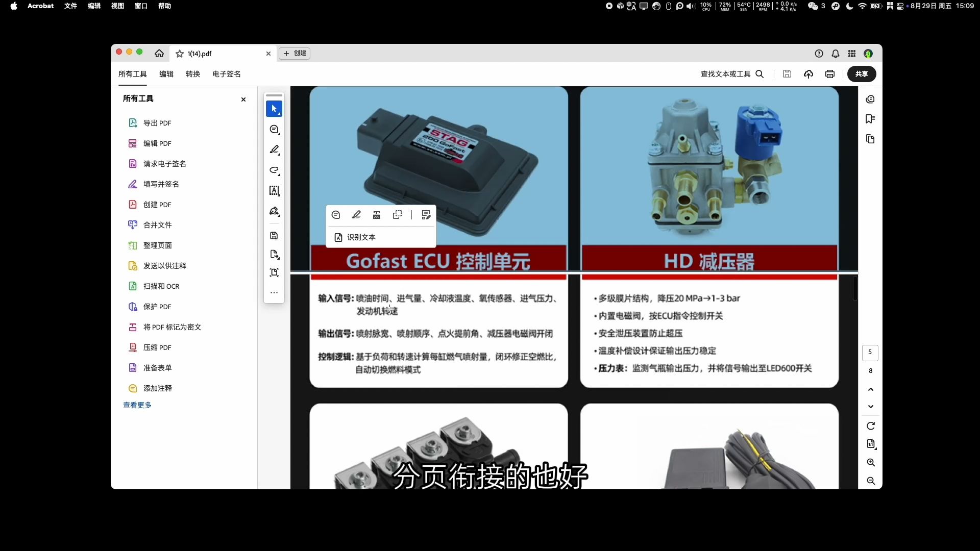Zoom in using magnifier plus icon
The image size is (980, 551).
click(x=871, y=463)
